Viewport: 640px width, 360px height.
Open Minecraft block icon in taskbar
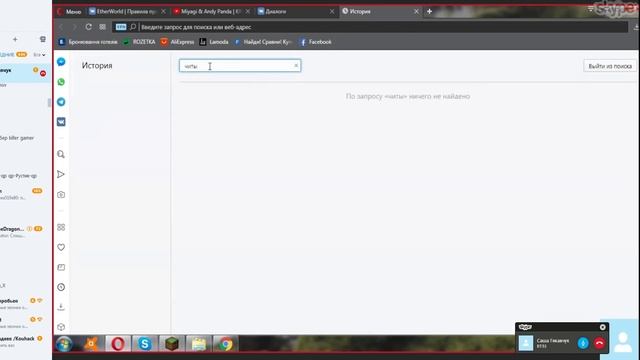171,344
